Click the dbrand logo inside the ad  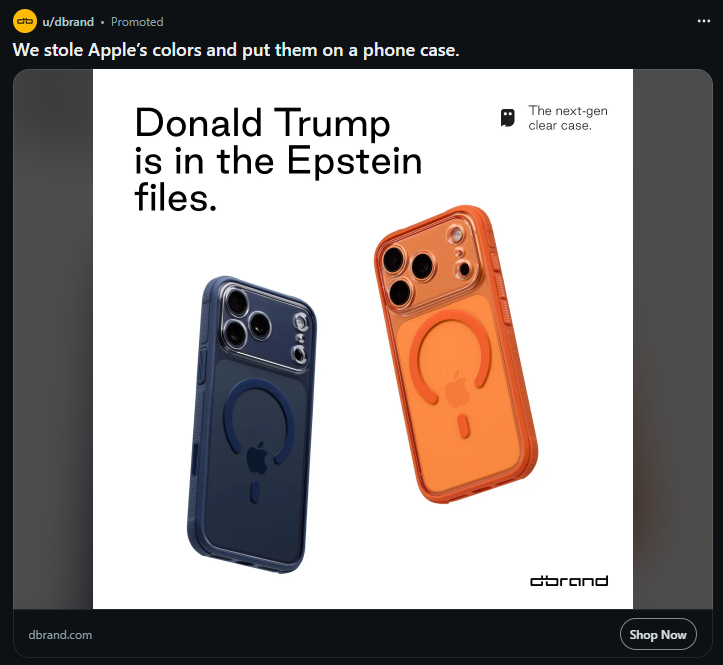[x=568, y=581]
